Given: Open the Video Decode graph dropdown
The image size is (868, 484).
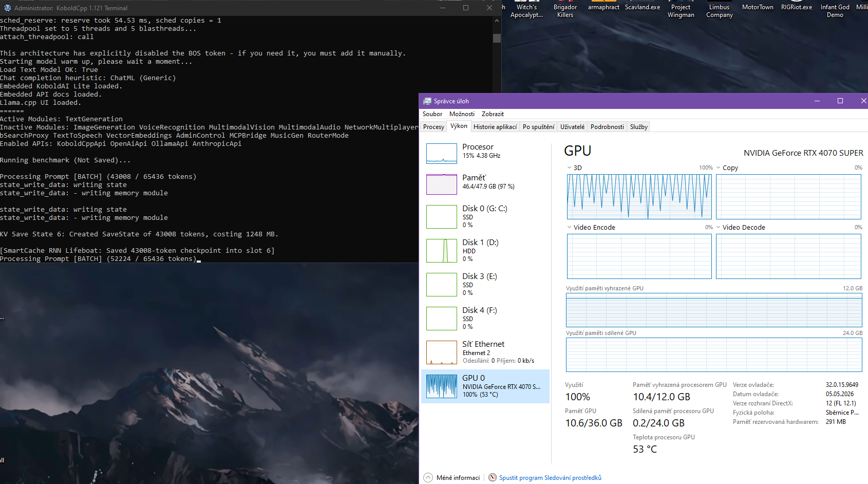Looking at the screenshot, I should (718, 227).
